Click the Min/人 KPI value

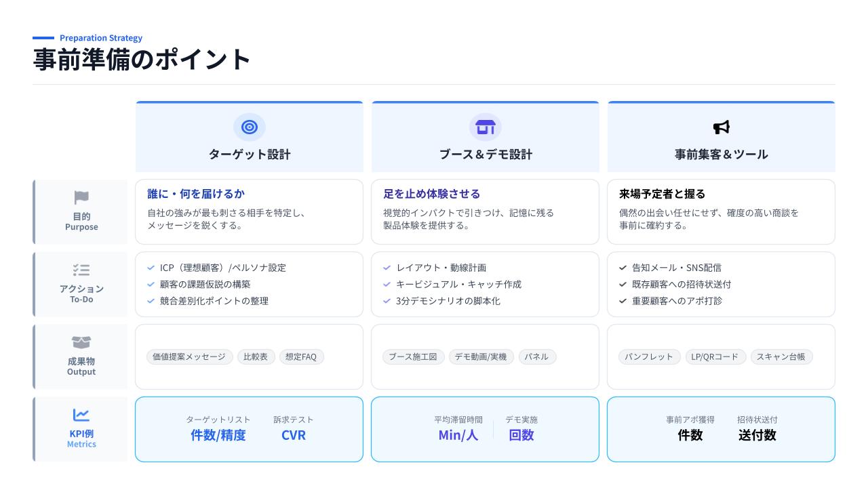(x=458, y=435)
